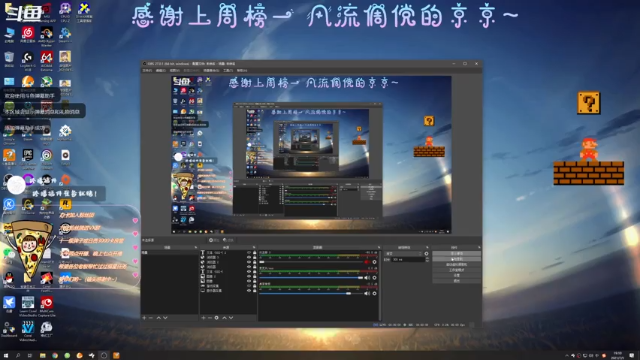The image size is (640, 360).
Task: Pop out the Audio Mixer dock via header icon
Action: 379,247
